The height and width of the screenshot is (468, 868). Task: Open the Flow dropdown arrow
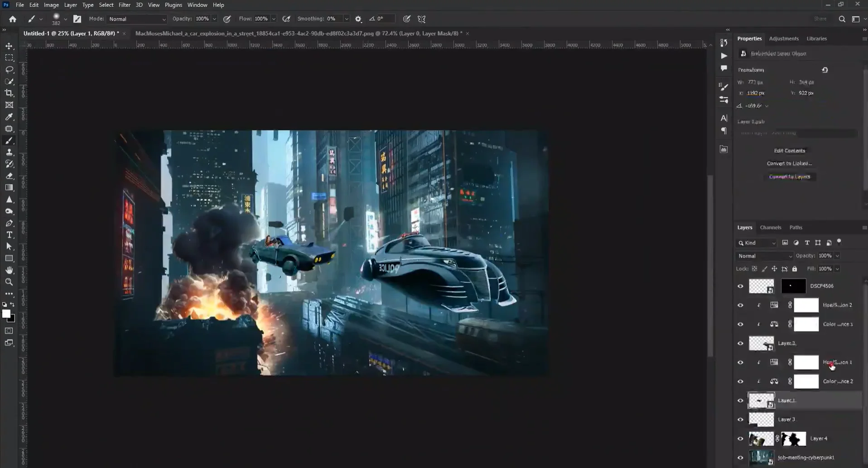(x=274, y=19)
